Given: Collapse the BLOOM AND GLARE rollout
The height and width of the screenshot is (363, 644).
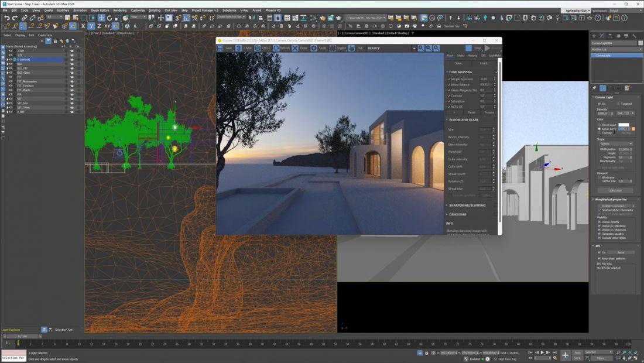Looking at the screenshot, I should coord(463,120).
